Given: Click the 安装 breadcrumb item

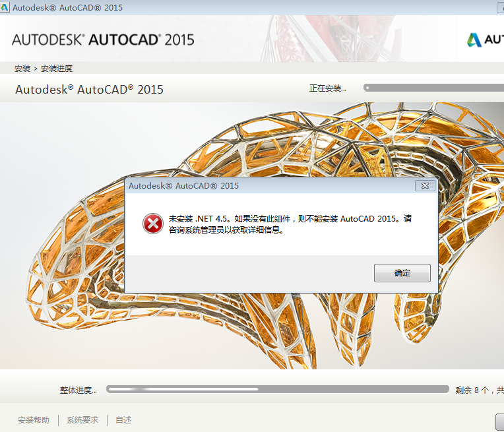Looking at the screenshot, I should [22, 69].
